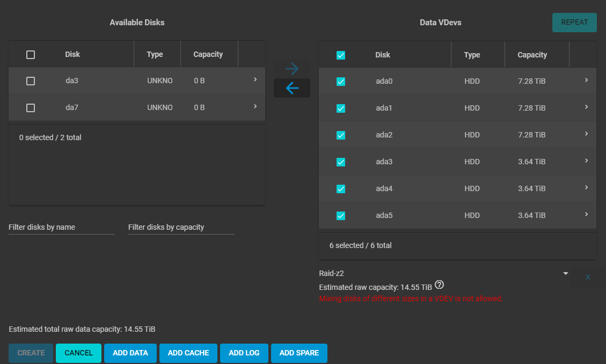Expand details chevron for disk da7
606x364 pixels.
tap(255, 106)
